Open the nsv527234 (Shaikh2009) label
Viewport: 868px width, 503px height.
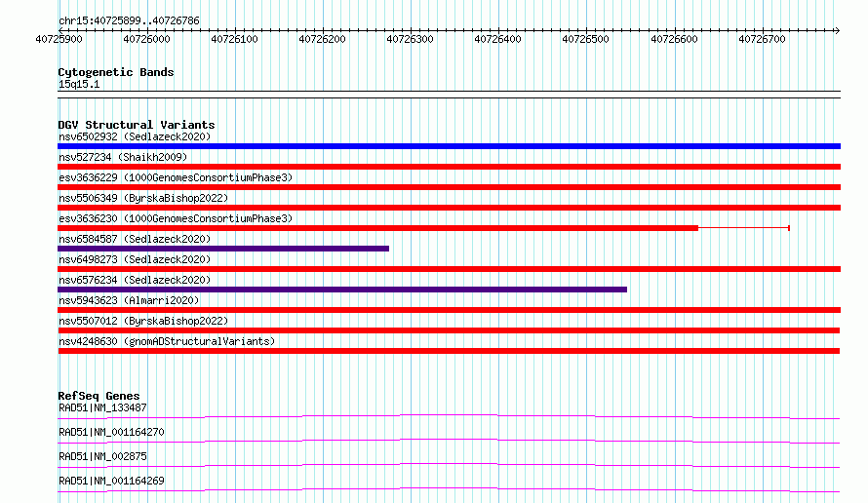pyautogui.click(x=123, y=157)
